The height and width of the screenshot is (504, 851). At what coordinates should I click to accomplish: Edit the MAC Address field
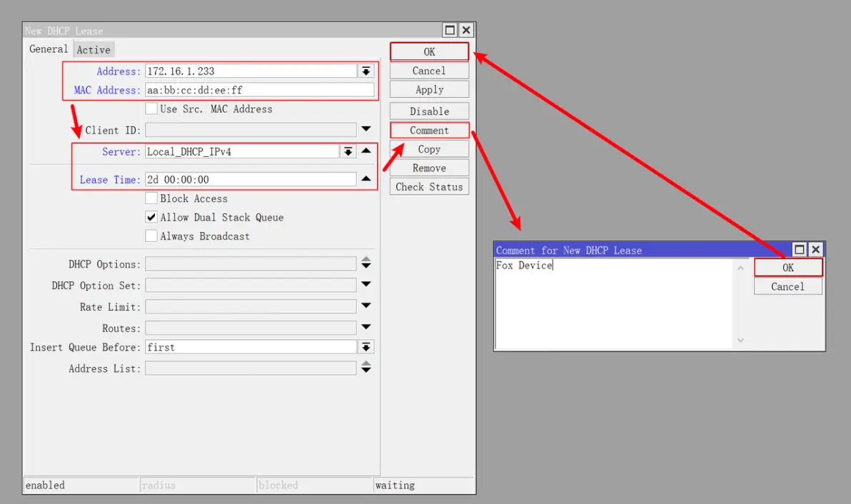[259, 90]
